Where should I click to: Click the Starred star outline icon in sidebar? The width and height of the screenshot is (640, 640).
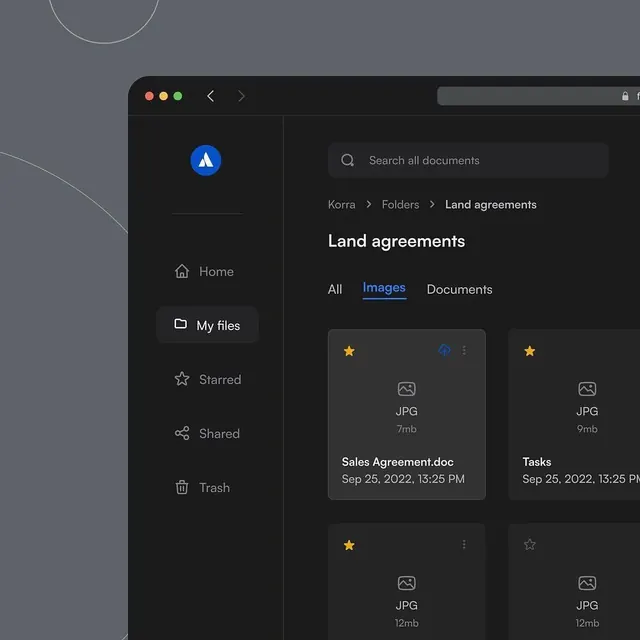(182, 379)
